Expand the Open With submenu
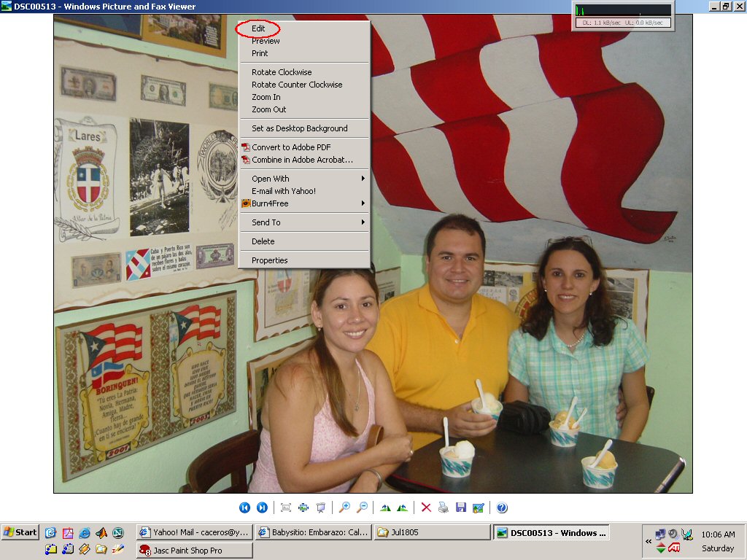Screen dimensions: 747x560 click(305, 179)
